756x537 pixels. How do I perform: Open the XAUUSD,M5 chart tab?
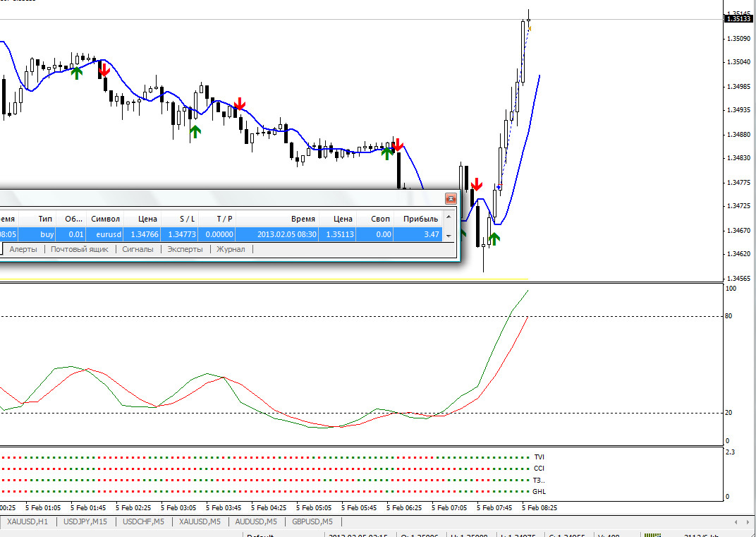click(200, 521)
